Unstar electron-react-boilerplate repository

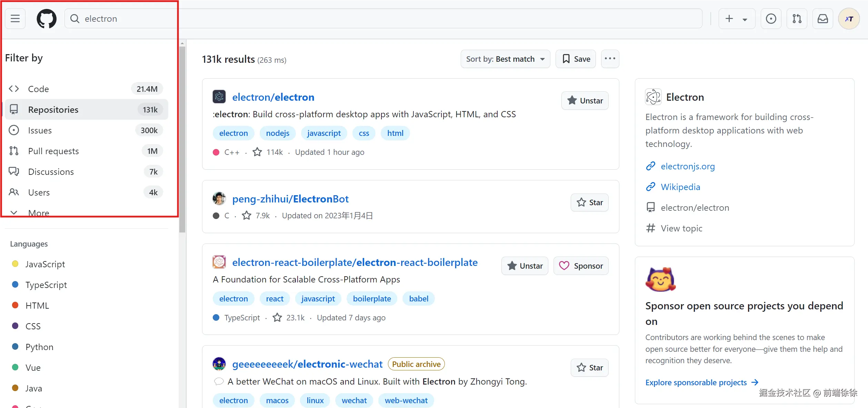[525, 266]
